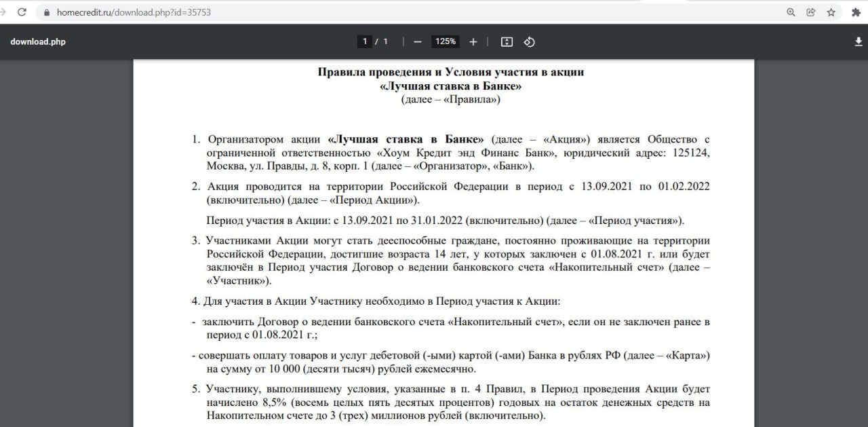Screen dimensions: 868x427
Task: Rotate the PDF counterclockwise with the rotate icon
Action: click(x=530, y=41)
